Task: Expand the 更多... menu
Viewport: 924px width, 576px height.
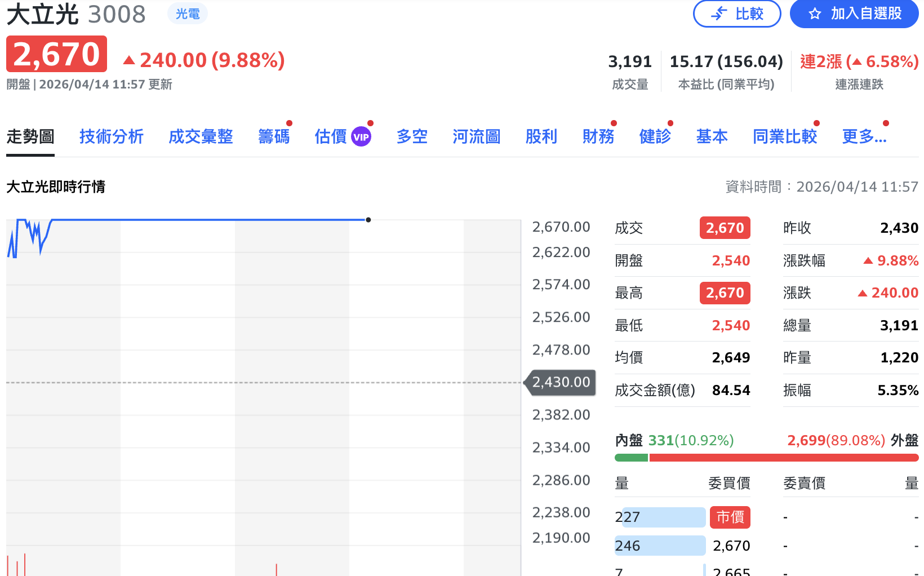Action: 864,136
